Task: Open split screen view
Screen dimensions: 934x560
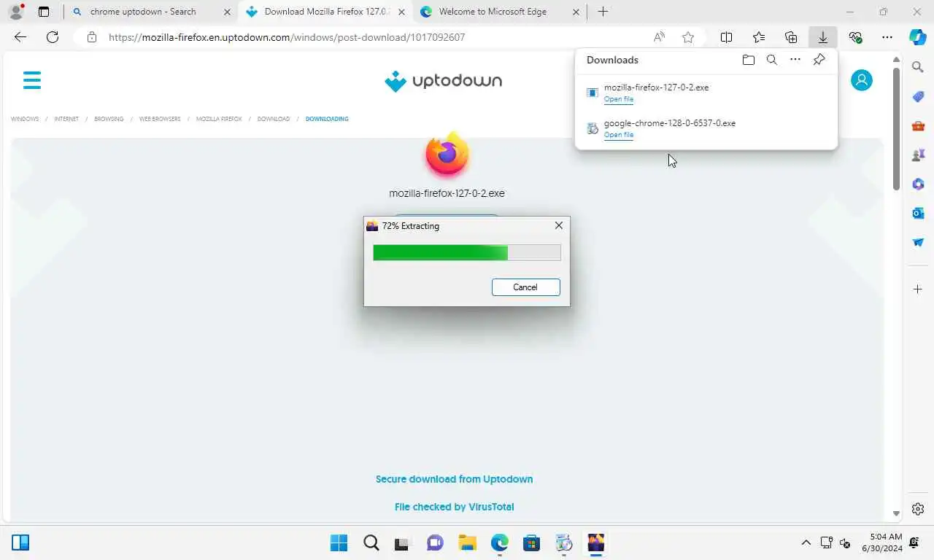Action: [727, 37]
